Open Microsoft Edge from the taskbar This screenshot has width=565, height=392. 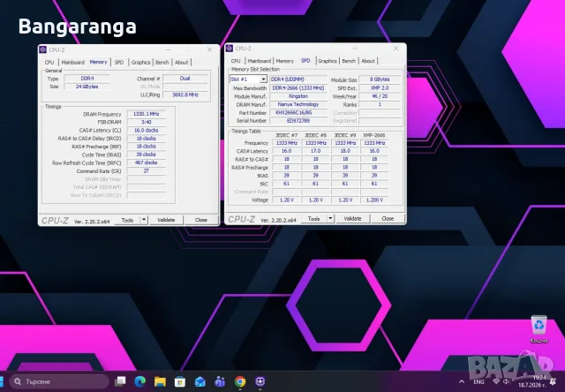[139, 381]
